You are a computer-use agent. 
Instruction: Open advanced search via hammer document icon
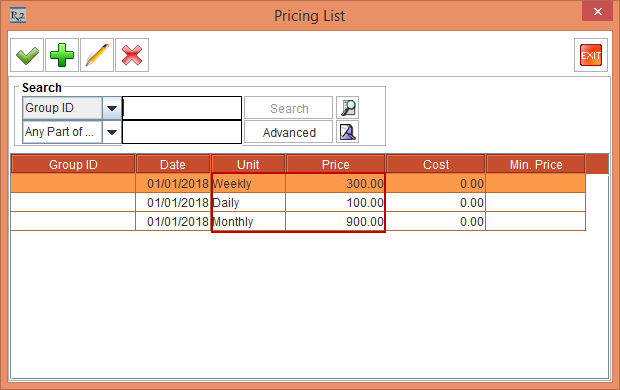pyautogui.click(x=348, y=132)
